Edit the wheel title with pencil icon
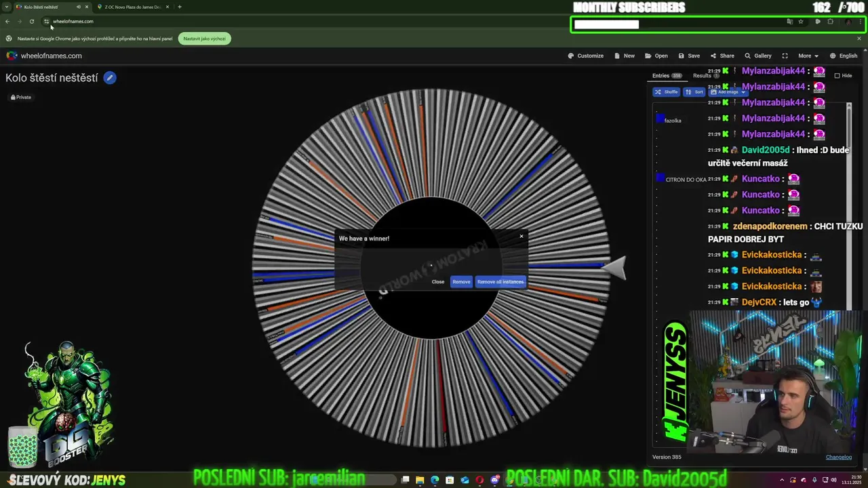 pyautogui.click(x=110, y=78)
